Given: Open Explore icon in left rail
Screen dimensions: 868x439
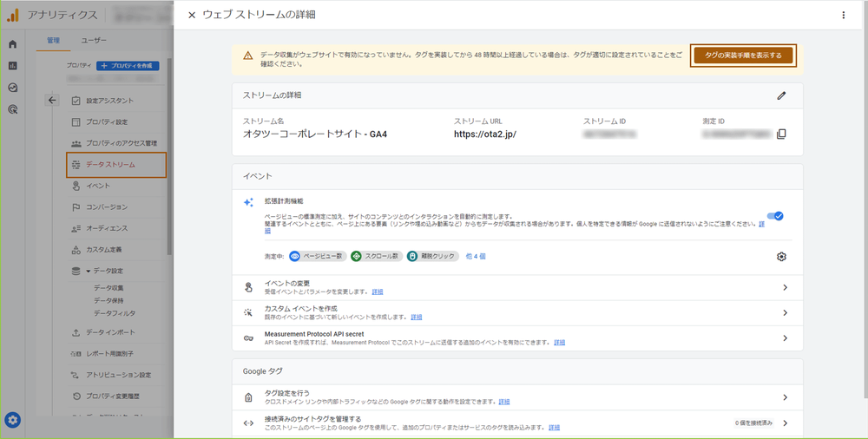Looking at the screenshot, I should click(x=13, y=88).
